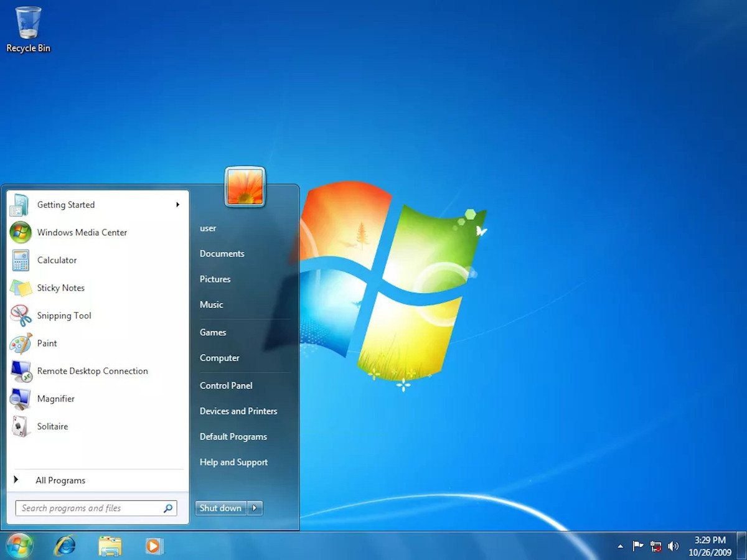Open Control Panel from the Start menu
Screen dimensions: 747x560
pyautogui.click(x=226, y=385)
